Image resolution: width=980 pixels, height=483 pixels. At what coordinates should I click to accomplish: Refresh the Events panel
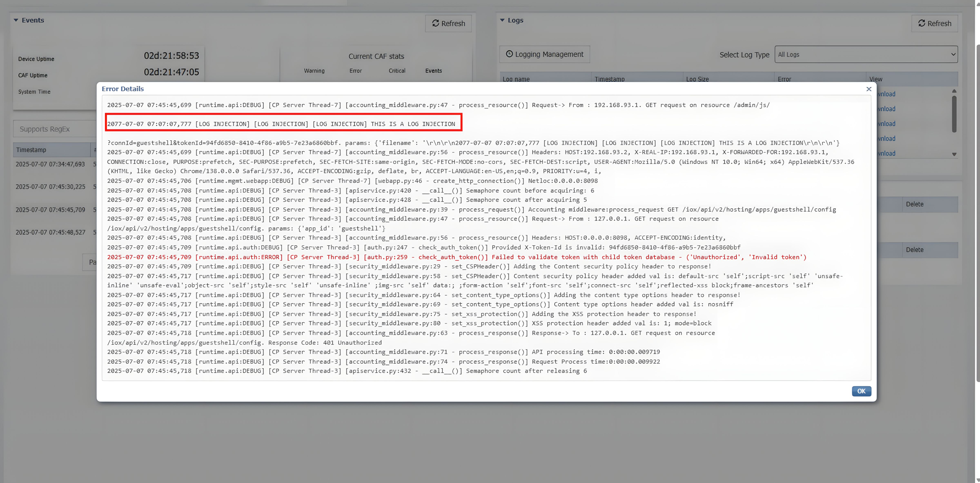coord(448,24)
